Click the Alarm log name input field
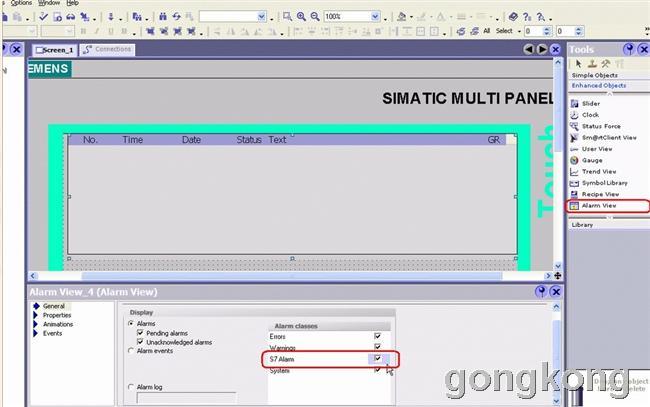 point(187,398)
